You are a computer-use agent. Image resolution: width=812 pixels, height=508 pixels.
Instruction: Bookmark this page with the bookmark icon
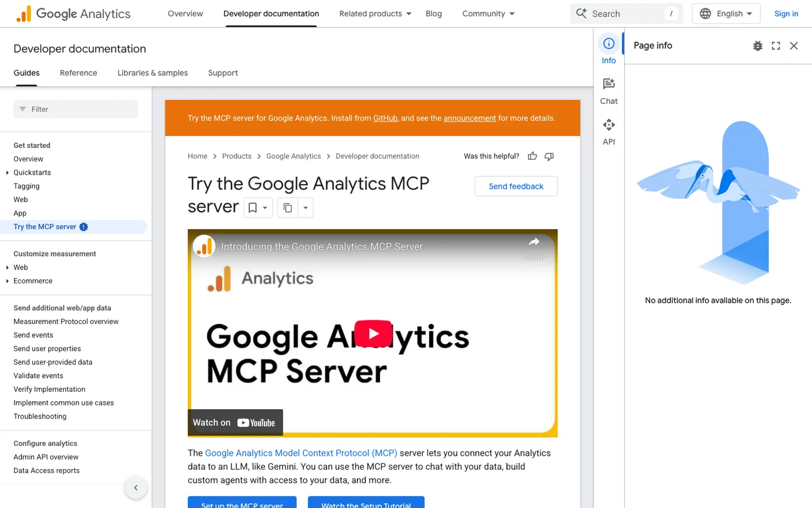[x=253, y=207]
